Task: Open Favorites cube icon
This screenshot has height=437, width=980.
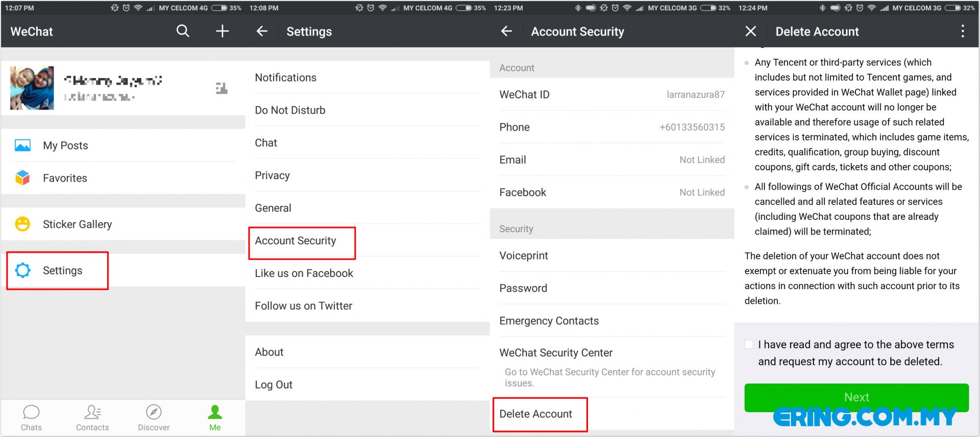Action: (22, 178)
